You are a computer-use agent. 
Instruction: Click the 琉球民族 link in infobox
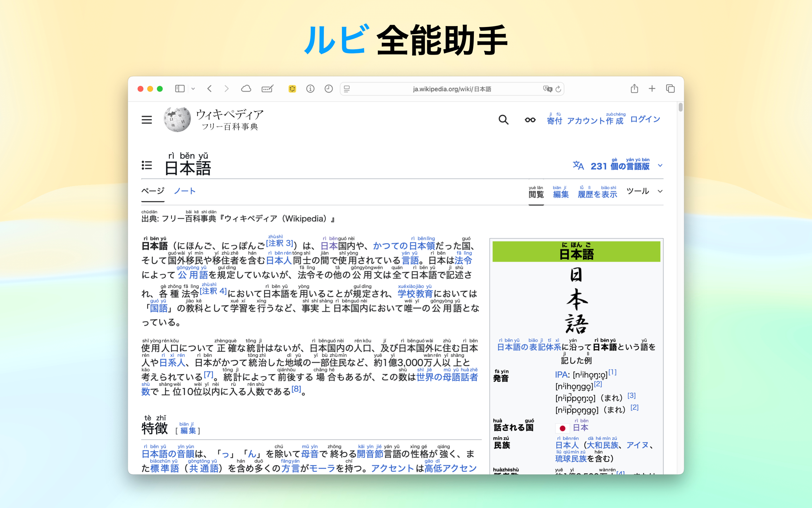point(571,458)
